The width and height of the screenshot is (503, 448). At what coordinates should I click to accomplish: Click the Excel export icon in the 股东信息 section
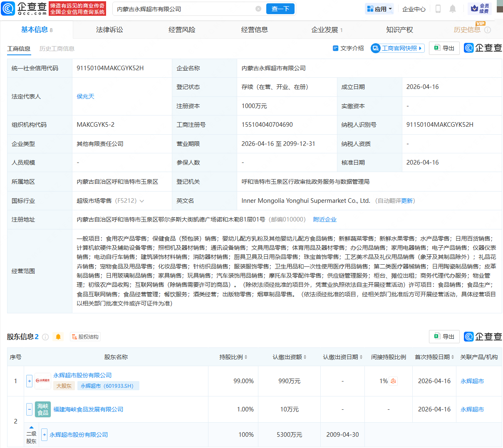tap(444, 337)
